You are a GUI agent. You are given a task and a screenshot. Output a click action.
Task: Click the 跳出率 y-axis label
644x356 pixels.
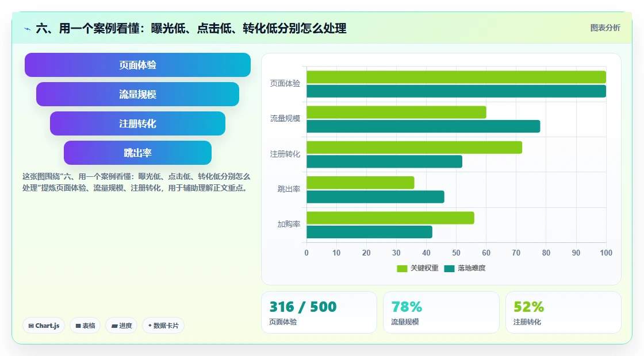[289, 189]
